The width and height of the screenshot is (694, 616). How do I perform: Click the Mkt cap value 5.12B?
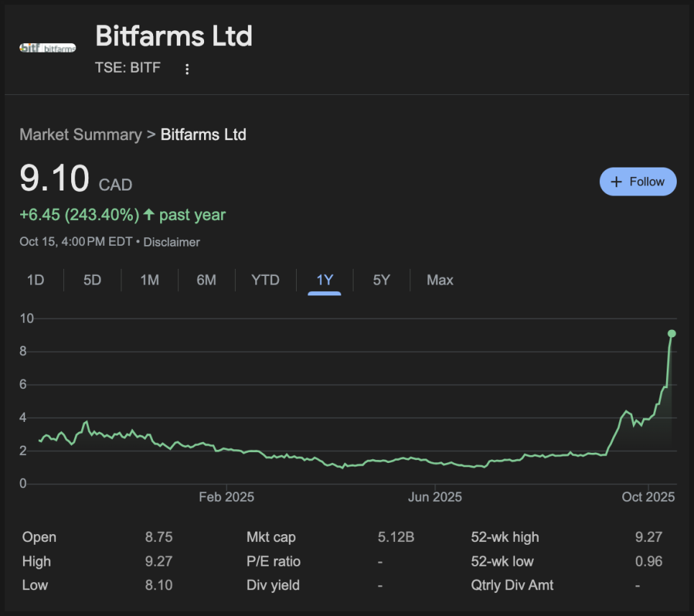point(396,537)
